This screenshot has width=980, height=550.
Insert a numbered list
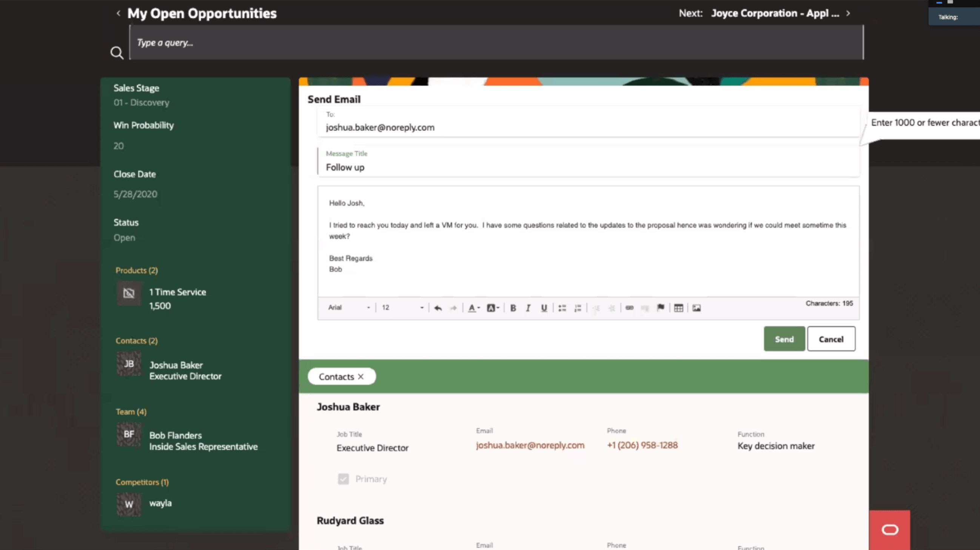pyautogui.click(x=578, y=308)
